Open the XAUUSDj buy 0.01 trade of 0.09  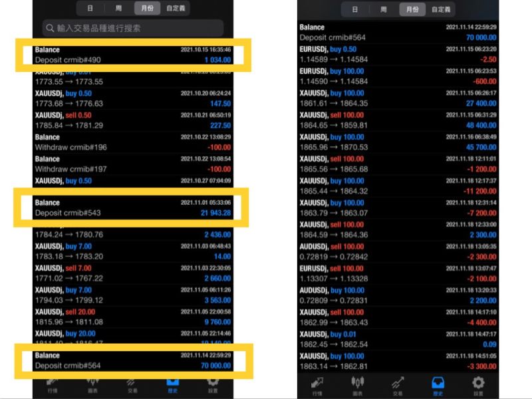tap(398, 339)
